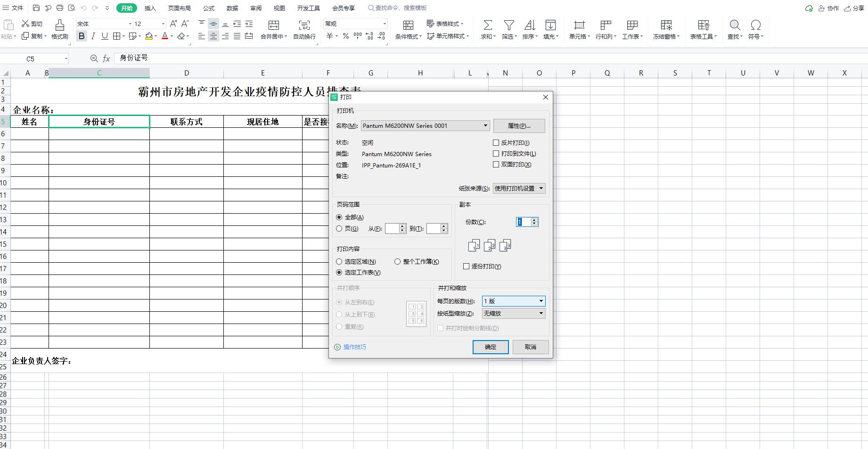Click the Filter (筛选) funnel icon
This screenshot has width=868, height=449.
coord(508,25)
